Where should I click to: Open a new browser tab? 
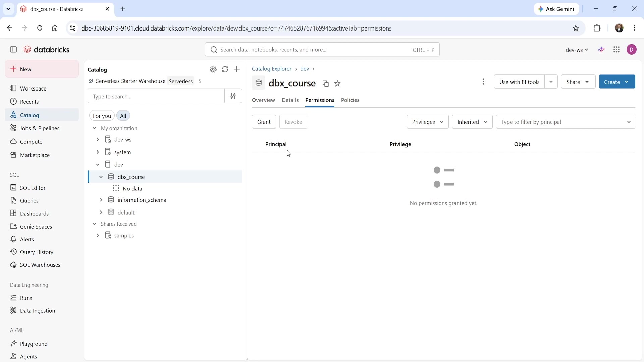tap(123, 9)
